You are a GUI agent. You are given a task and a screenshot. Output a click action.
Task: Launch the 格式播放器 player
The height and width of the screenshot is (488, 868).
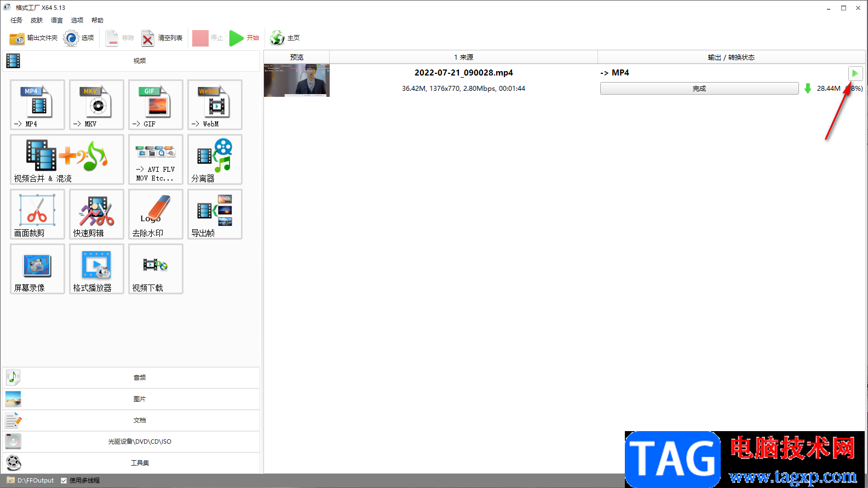(96, 269)
